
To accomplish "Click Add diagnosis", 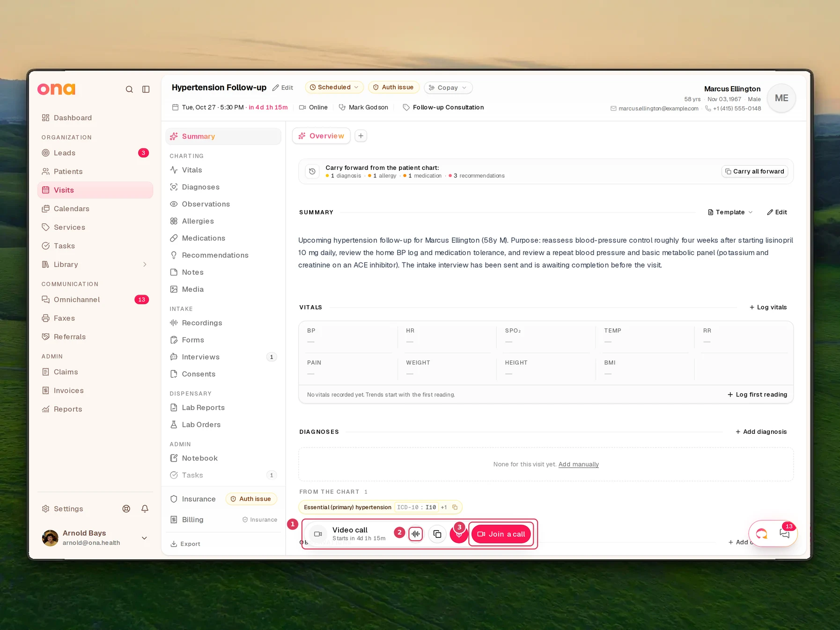I will coord(761,432).
